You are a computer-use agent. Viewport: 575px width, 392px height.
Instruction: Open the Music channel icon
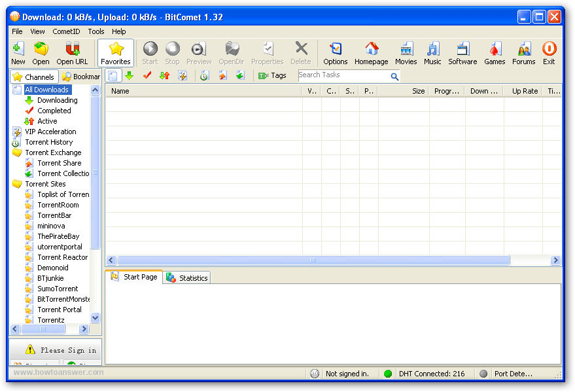point(432,53)
